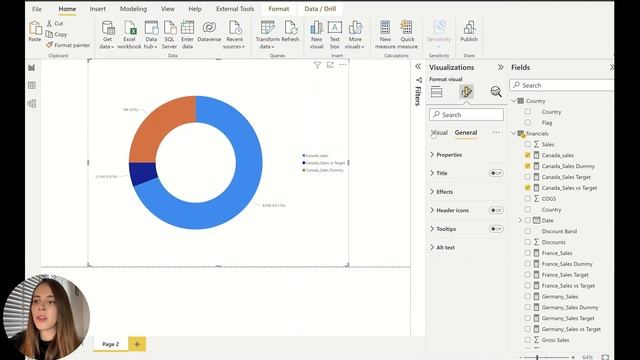Screen dimensions: 640x360
Task: Open the View ribbon tab
Action: [167, 9]
